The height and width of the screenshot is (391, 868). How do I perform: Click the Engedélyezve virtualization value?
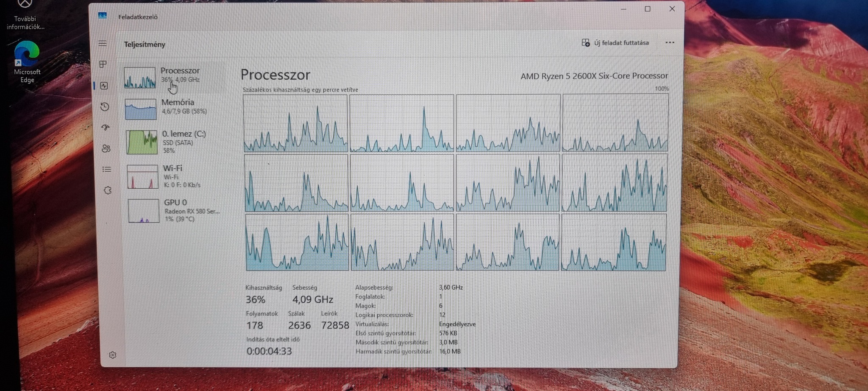[x=457, y=324]
